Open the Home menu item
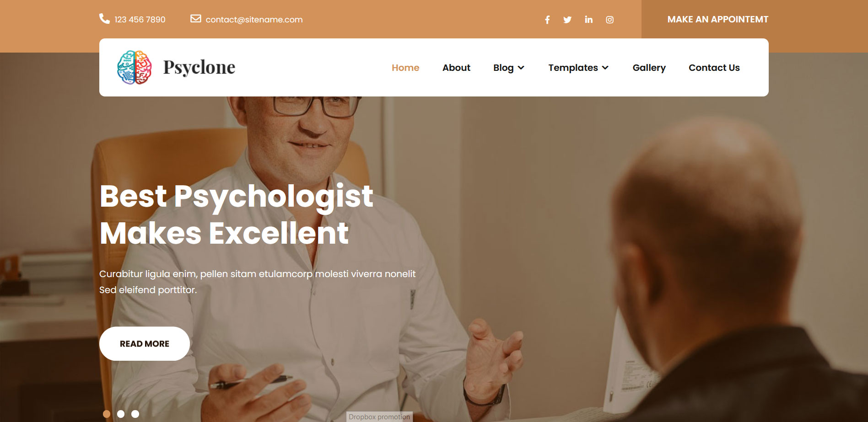The height and width of the screenshot is (422, 868). [x=405, y=68]
